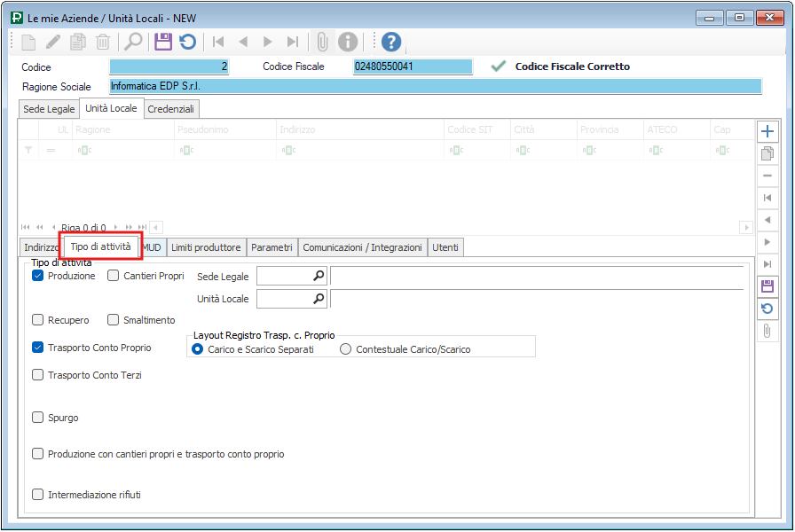Viewport: 795px width, 532px height.
Task: Open the Unità Locale lookup search
Action: point(319,299)
